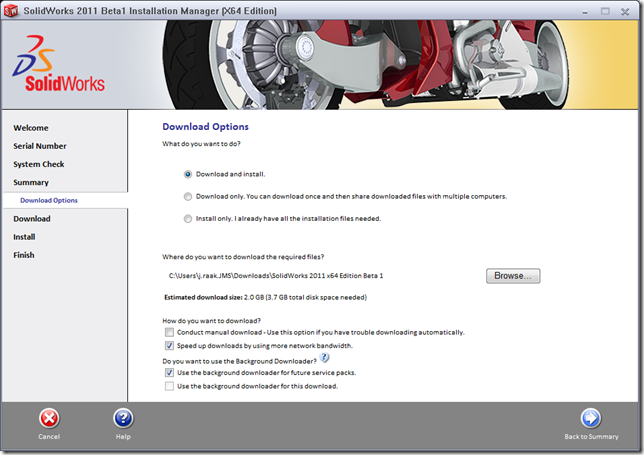The image size is (644, 455).
Task: Click the SolidWorks title bar app icon
Action: pos(11,11)
